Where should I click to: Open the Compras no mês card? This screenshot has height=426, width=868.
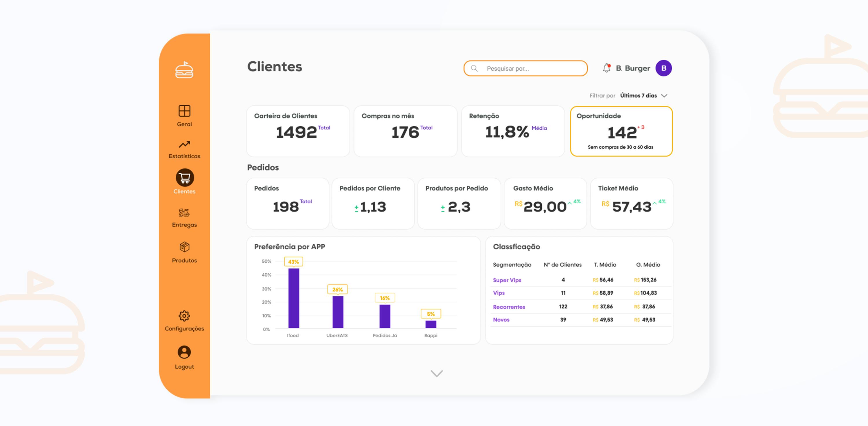coord(405,131)
